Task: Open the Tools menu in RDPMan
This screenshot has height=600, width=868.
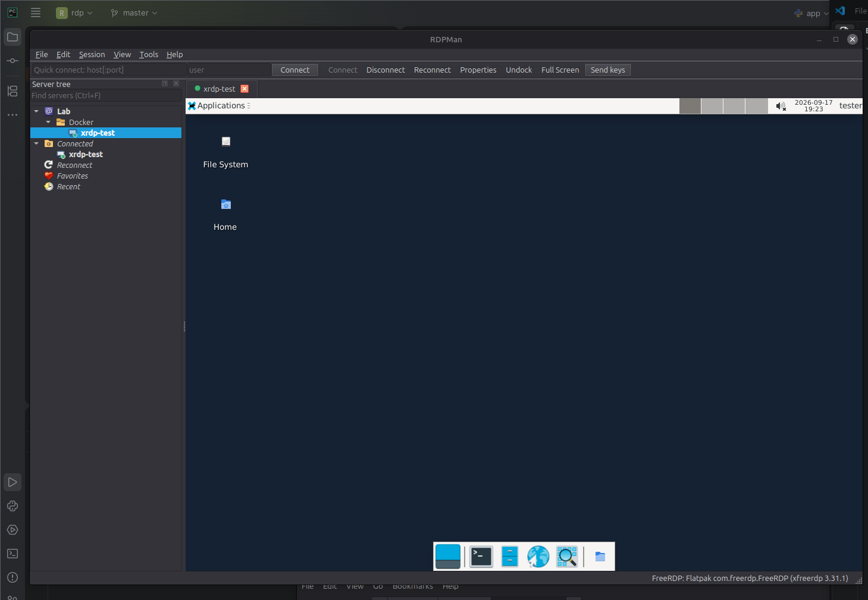Action: (149, 54)
